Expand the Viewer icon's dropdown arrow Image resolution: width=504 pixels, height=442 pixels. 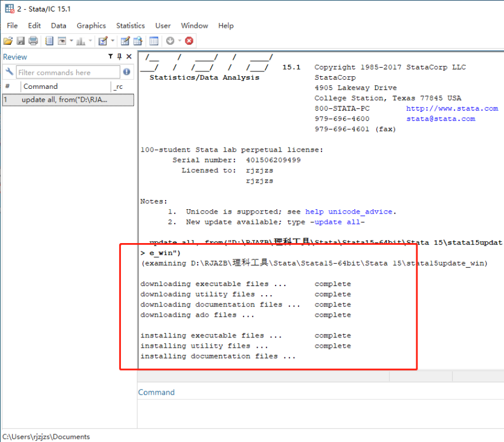[71, 41]
